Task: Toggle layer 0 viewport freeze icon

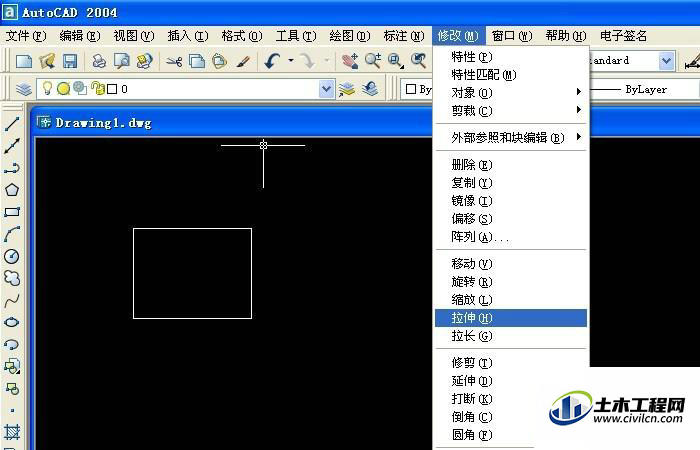Action: (x=80, y=88)
